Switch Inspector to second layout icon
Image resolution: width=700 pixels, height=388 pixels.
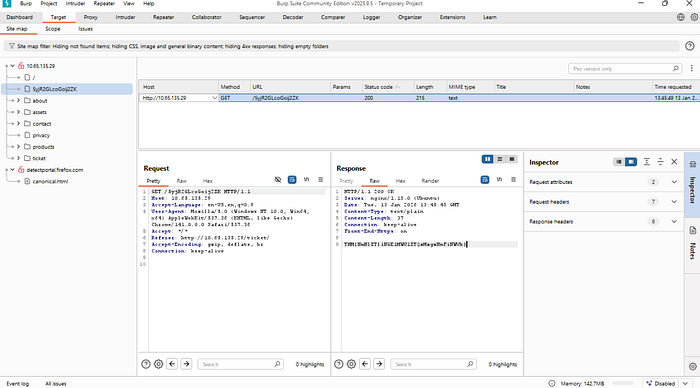631,162
